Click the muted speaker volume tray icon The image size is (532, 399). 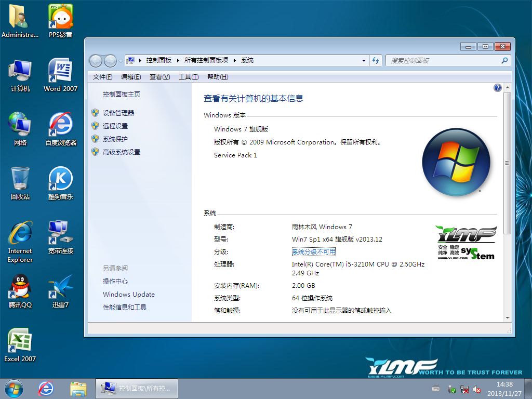477,389
